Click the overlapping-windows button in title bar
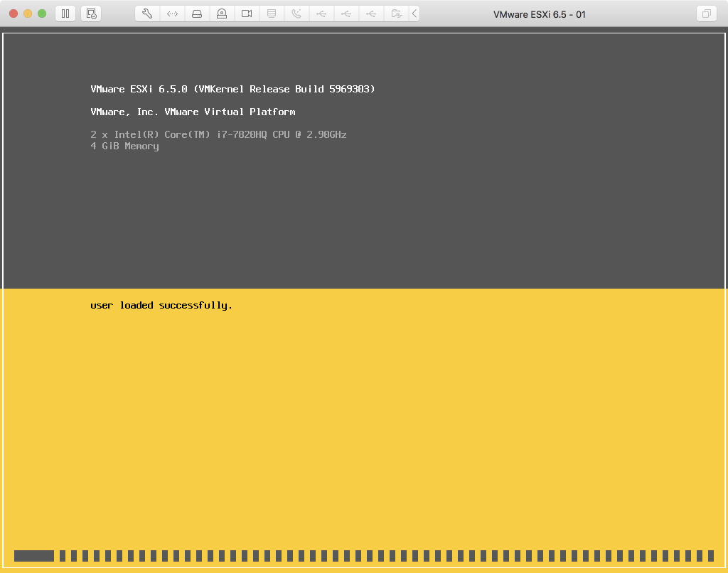Viewport: 728px width, 573px height. (x=706, y=14)
